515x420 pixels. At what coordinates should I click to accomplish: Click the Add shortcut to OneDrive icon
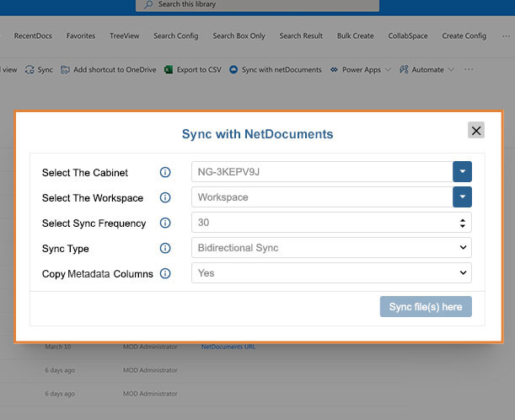click(x=65, y=70)
